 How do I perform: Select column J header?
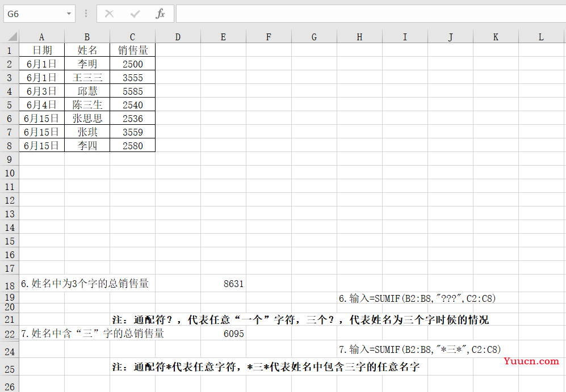451,37
